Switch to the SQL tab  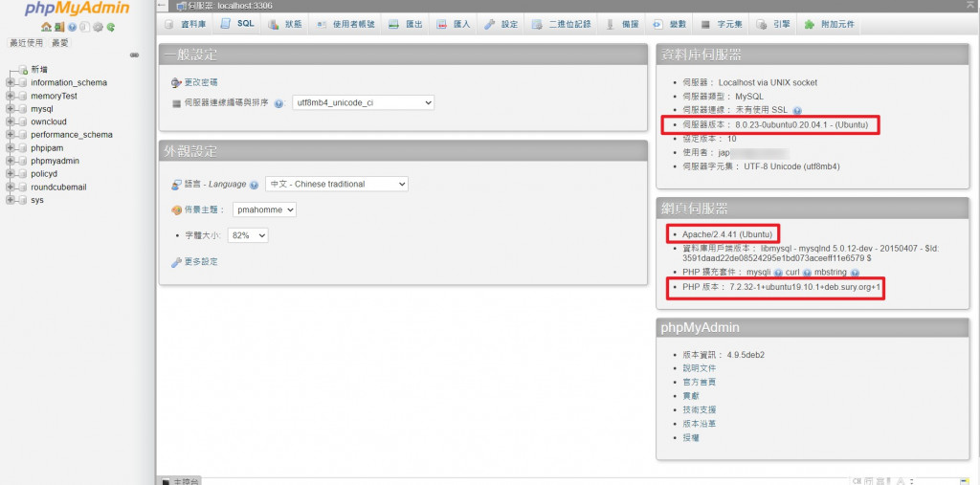point(237,24)
